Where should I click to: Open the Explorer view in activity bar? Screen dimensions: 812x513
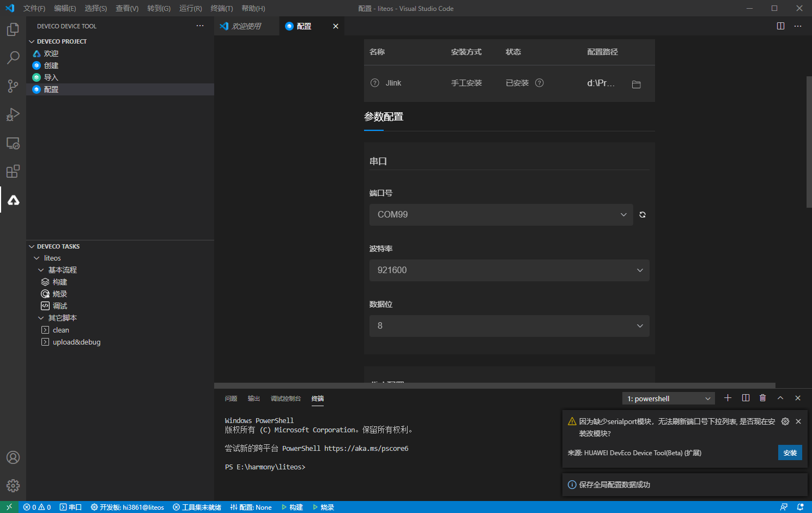pos(13,29)
